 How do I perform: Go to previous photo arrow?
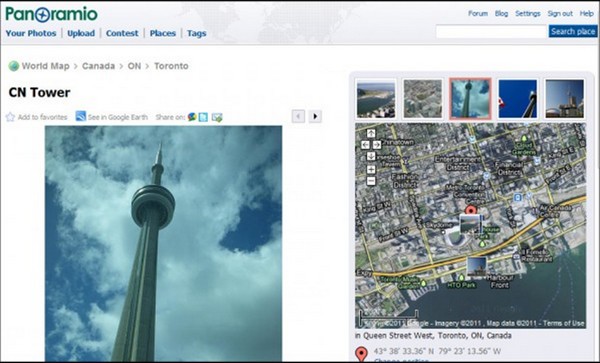[298, 116]
